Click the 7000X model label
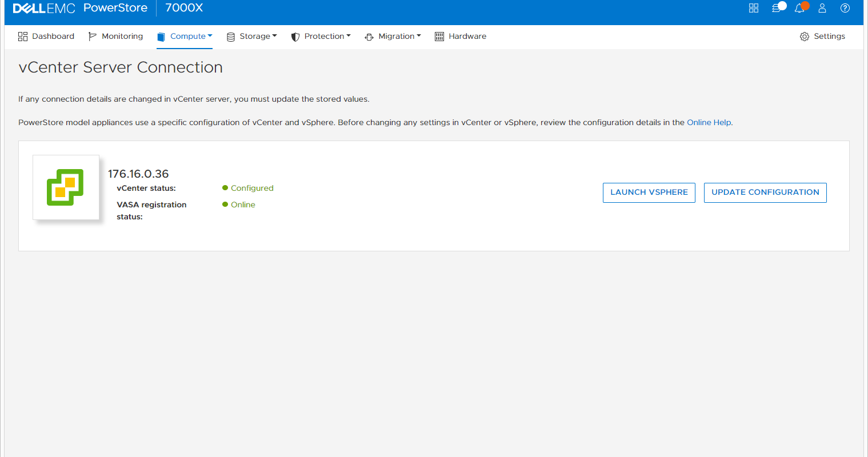Screen dimensions: 868x457 [x=184, y=8]
